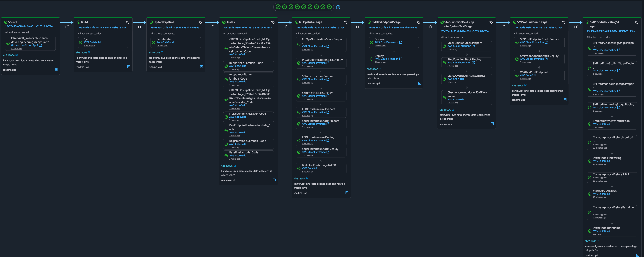
Task: Click the ProdDeploymentNotification action name
Action: click(x=611, y=121)
